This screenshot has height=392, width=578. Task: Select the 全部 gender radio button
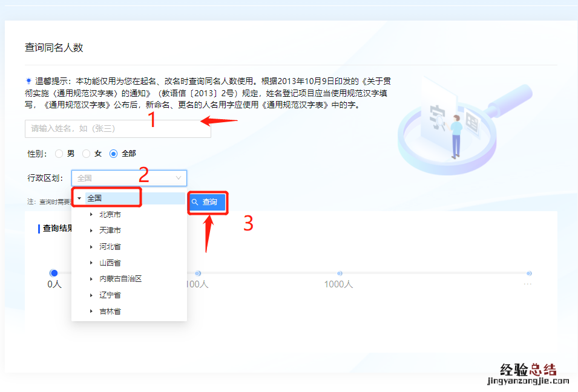tap(114, 154)
